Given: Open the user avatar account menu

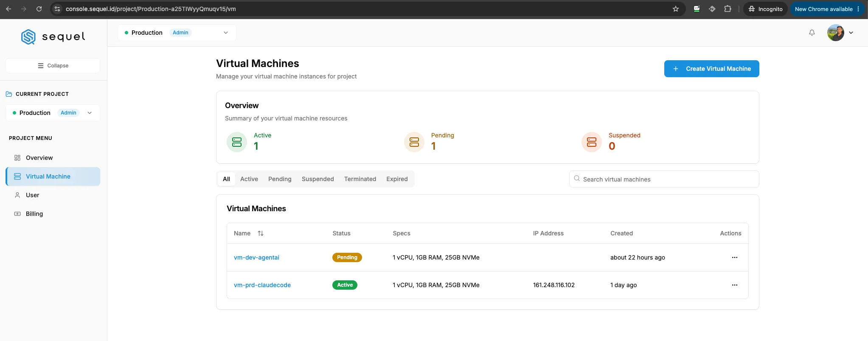Looking at the screenshot, I should point(840,33).
